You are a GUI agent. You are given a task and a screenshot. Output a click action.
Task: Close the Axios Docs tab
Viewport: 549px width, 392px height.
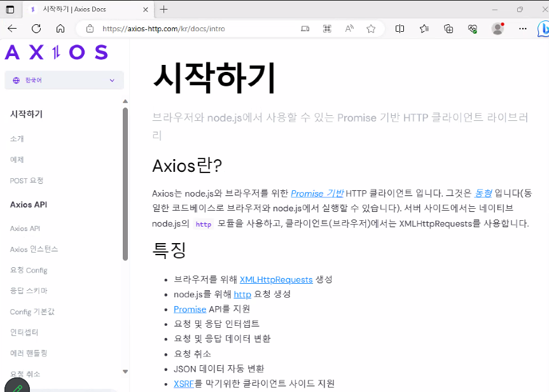click(x=146, y=10)
